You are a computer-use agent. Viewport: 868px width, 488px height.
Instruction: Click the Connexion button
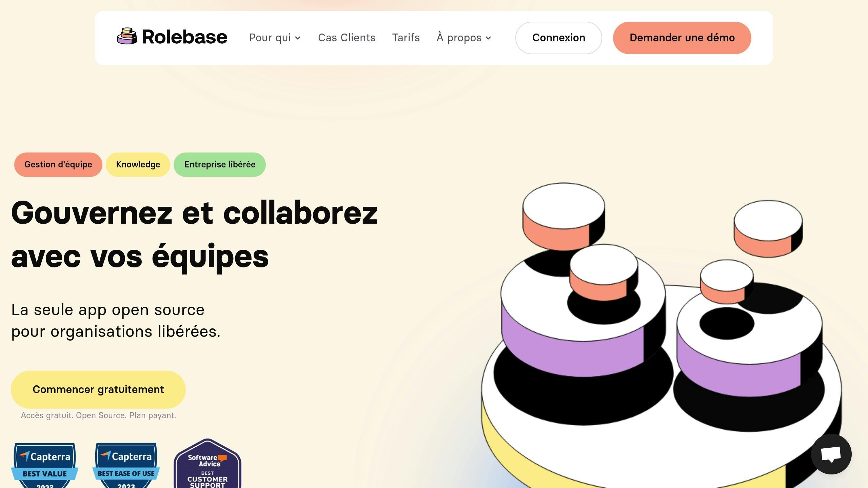click(x=558, y=38)
